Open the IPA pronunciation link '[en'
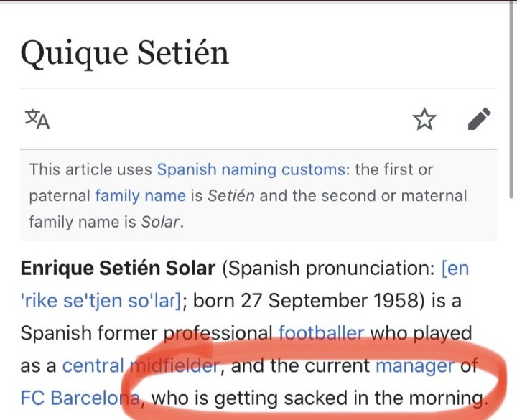Image resolution: width=517 pixels, height=420 pixels. pyautogui.click(x=455, y=269)
